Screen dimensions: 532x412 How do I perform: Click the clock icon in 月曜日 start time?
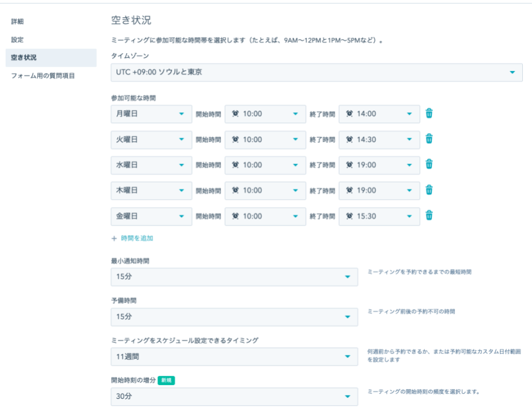235,114
